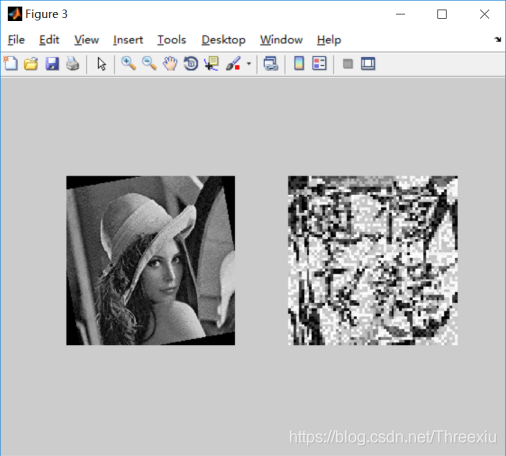Open the Tools menu

(x=172, y=40)
